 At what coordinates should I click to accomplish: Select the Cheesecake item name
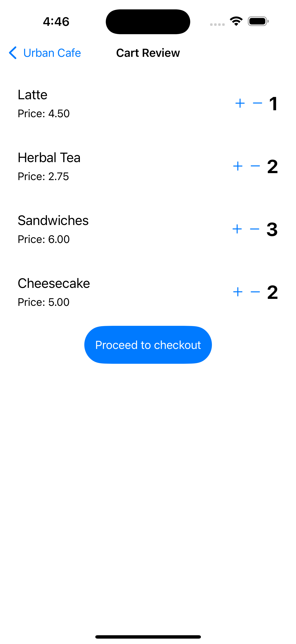point(54,284)
